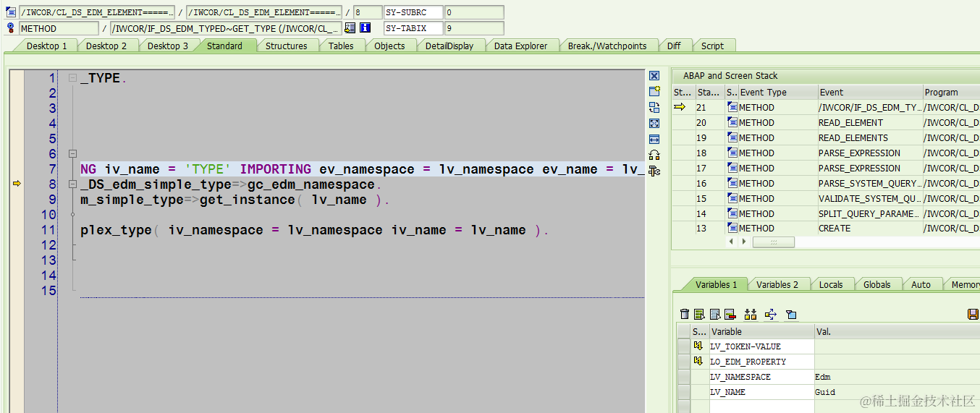The height and width of the screenshot is (413, 980).
Task: Click the Close tool icon beside the editor
Action: [x=654, y=76]
